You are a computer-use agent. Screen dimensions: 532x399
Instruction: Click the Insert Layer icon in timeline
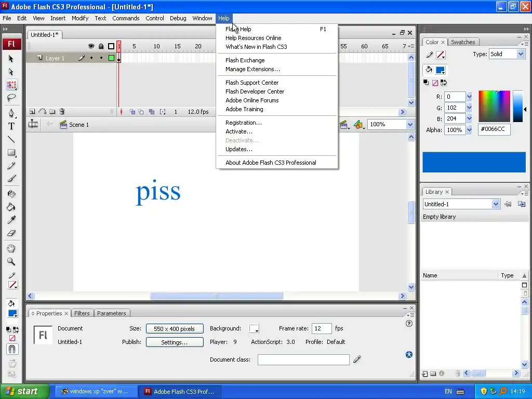click(32, 111)
